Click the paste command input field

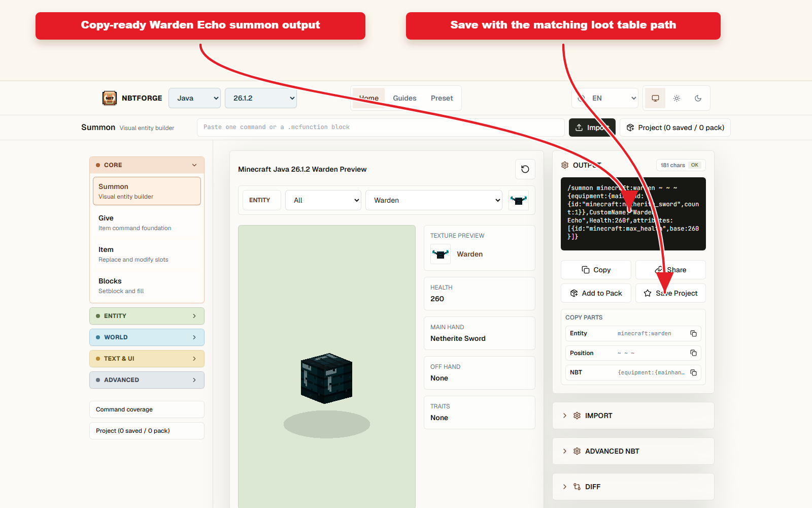(x=381, y=128)
